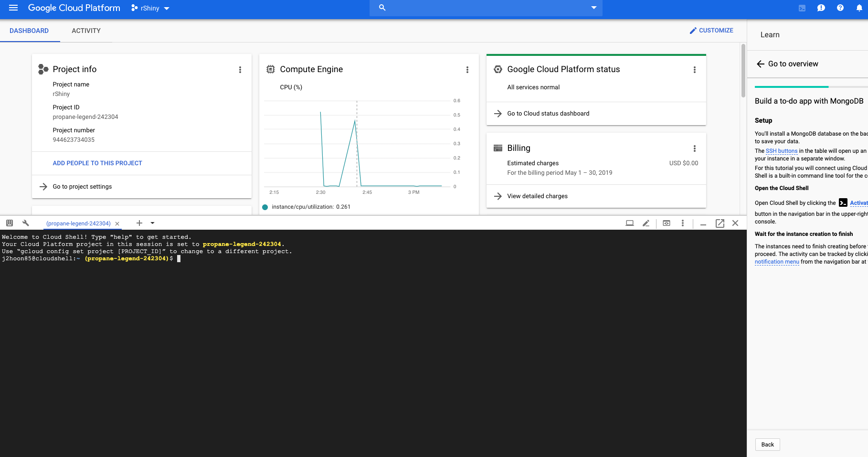Click the instance/cpu/utilization legend dot
868x457 pixels.
265,207
